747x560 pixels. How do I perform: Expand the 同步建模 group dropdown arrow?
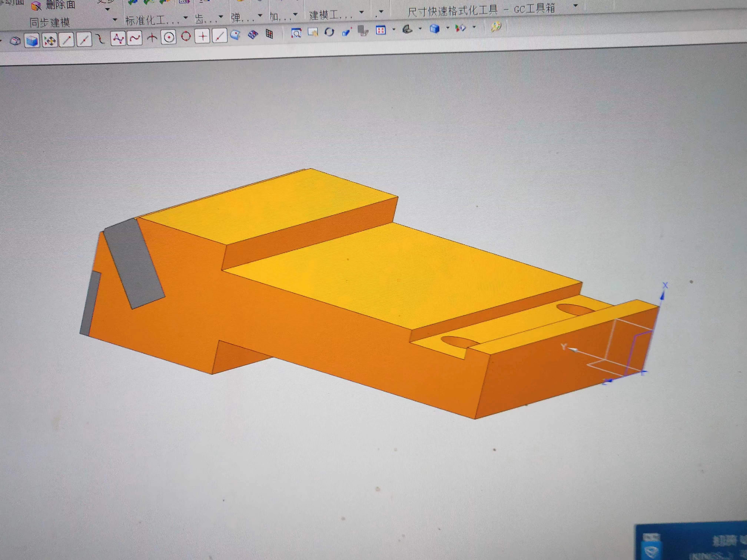click(115, 20)
